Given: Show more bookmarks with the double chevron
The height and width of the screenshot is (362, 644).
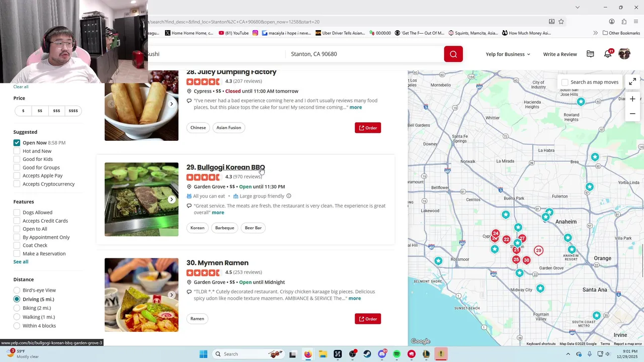Looking at the screenshot, I should 596,33.
